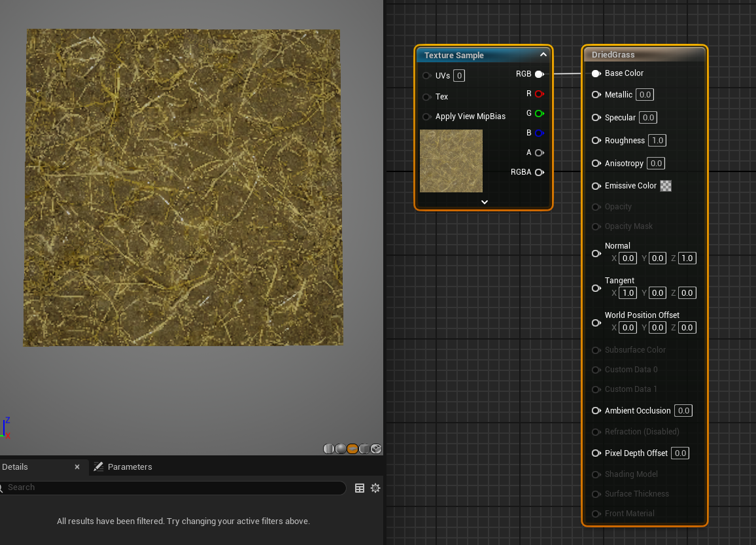Viewport: 756px width, 545px height.
Task: Select the DriedGrass node title
Action: [613, 55]
